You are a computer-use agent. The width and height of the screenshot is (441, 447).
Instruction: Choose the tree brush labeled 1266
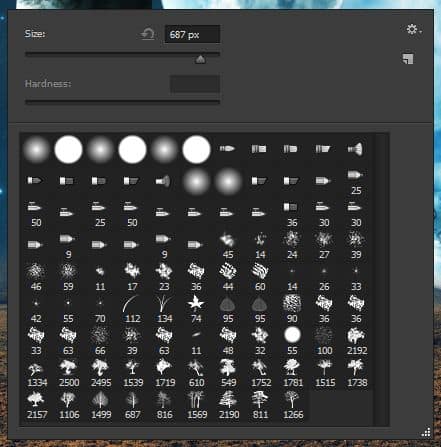[292, 405]
